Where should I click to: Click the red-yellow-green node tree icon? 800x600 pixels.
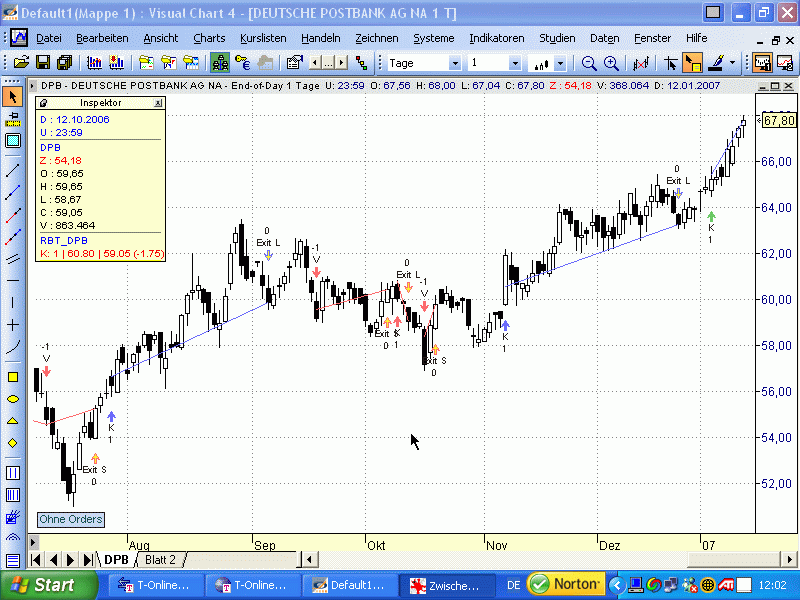point(362,63)
